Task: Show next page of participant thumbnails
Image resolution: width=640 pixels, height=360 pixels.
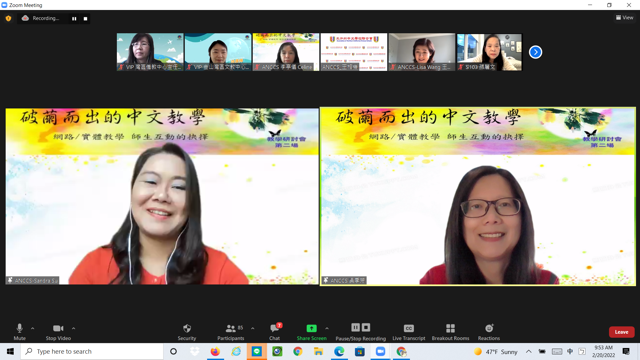Action: [536, 52]
